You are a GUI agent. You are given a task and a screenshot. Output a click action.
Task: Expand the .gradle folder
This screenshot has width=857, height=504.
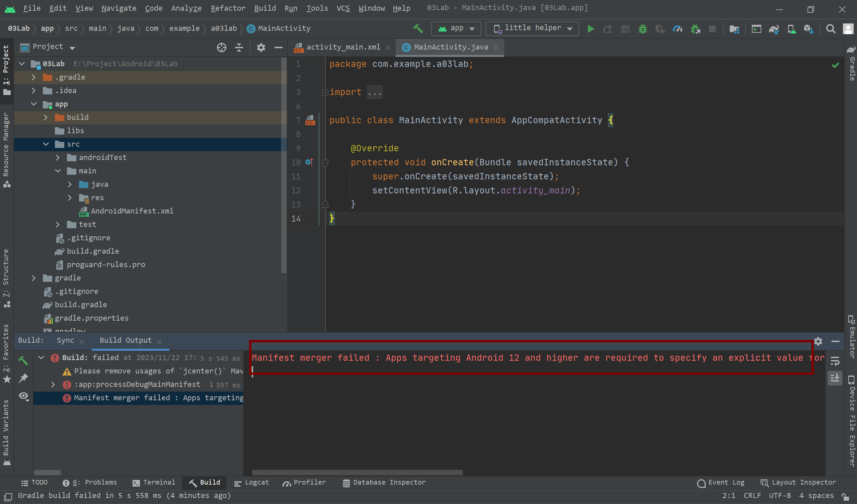click(x=33, y=78)
